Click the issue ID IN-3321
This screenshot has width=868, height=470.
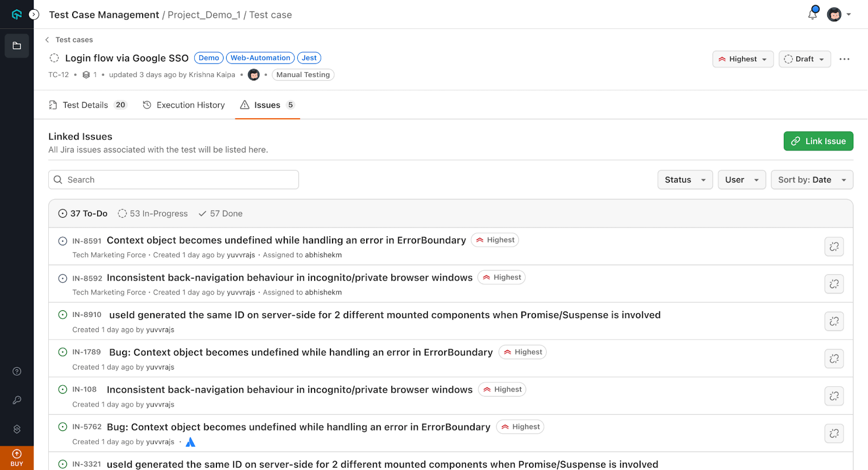coord(87,465)
